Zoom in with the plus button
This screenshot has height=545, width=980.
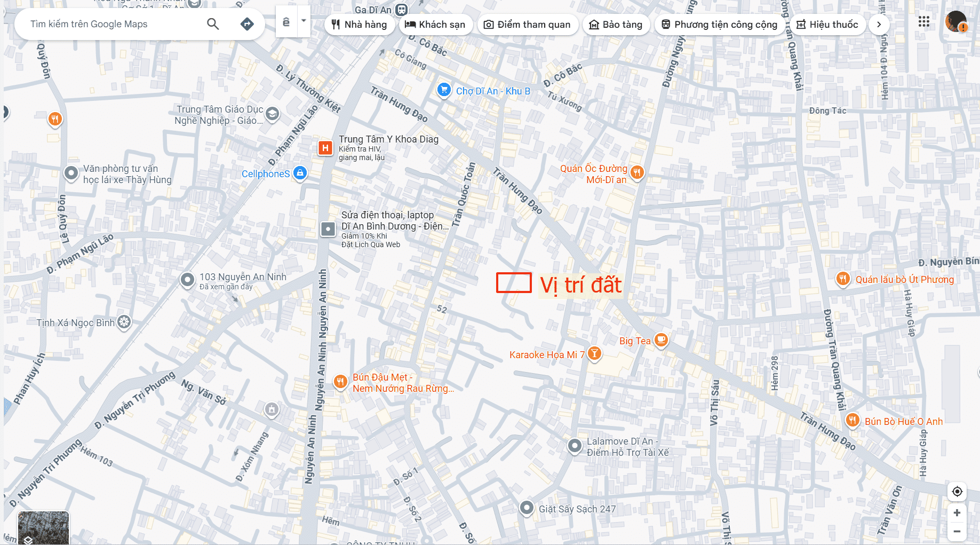[957, 513]
